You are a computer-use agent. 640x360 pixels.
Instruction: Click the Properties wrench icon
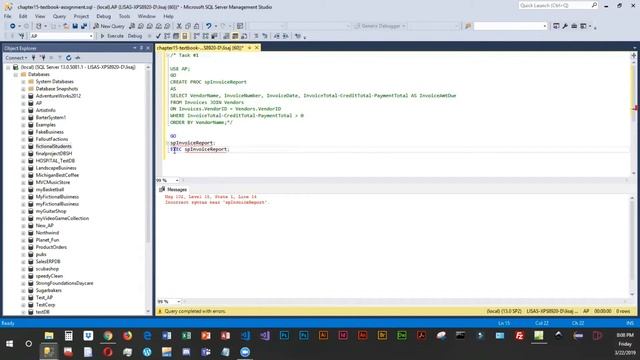[565, 26]
